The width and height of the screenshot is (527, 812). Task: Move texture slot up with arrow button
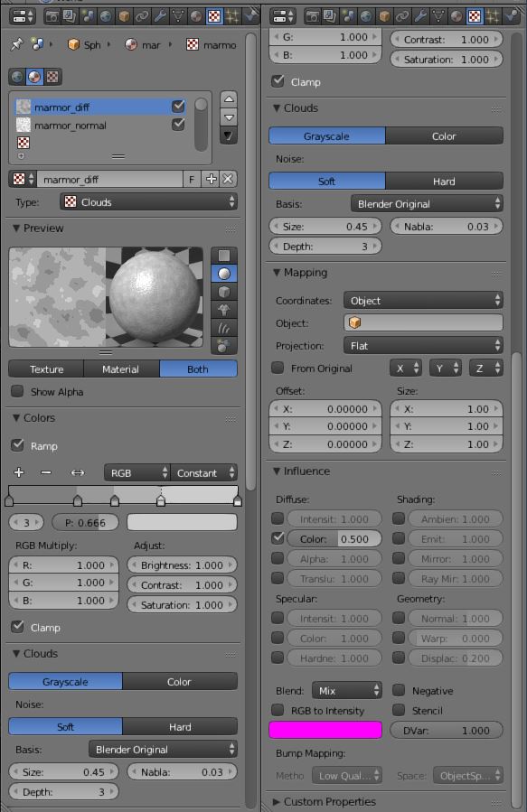tap(229, 98)
